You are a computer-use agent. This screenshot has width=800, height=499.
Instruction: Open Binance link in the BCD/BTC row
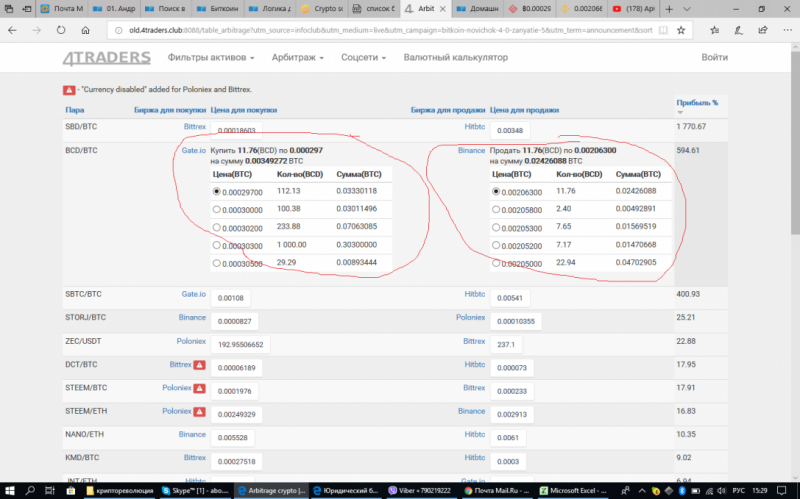coord(471,151)
